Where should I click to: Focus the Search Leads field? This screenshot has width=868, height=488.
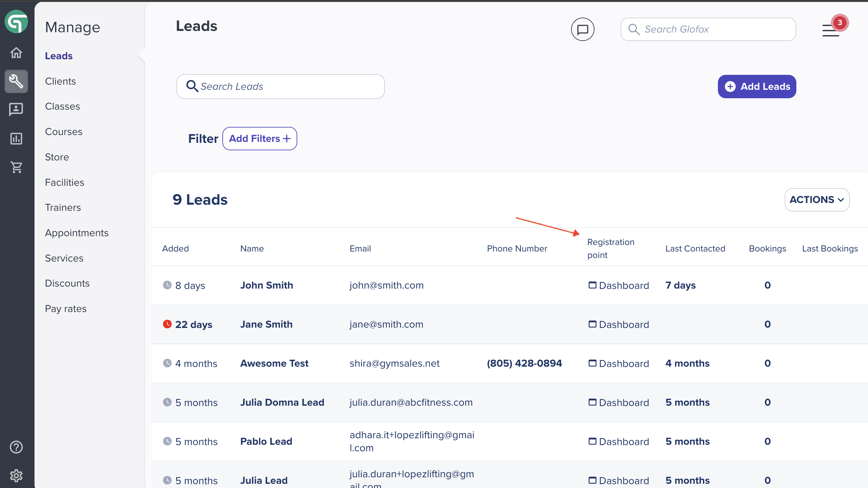[x=280, y=87]
